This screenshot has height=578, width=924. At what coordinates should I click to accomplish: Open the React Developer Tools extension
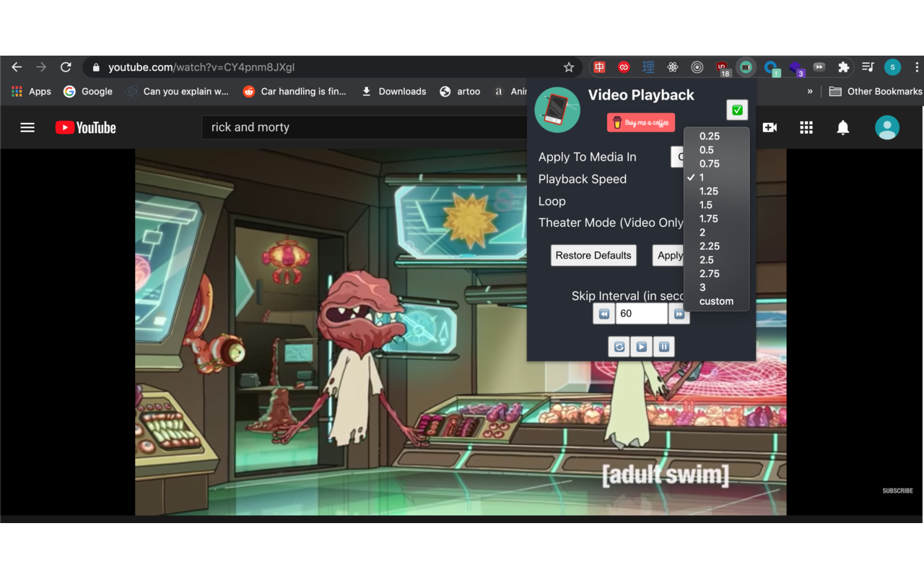point(673,67)
